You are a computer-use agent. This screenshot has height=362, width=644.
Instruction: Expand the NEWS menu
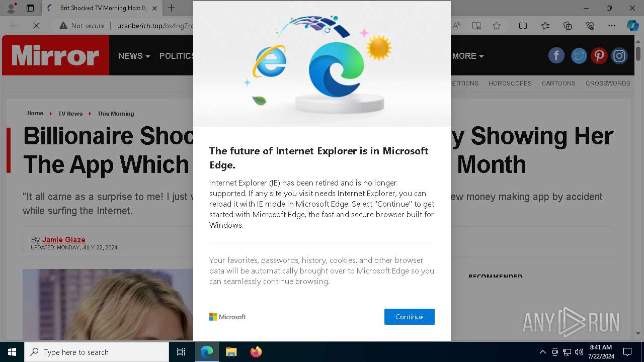(134, 56)
